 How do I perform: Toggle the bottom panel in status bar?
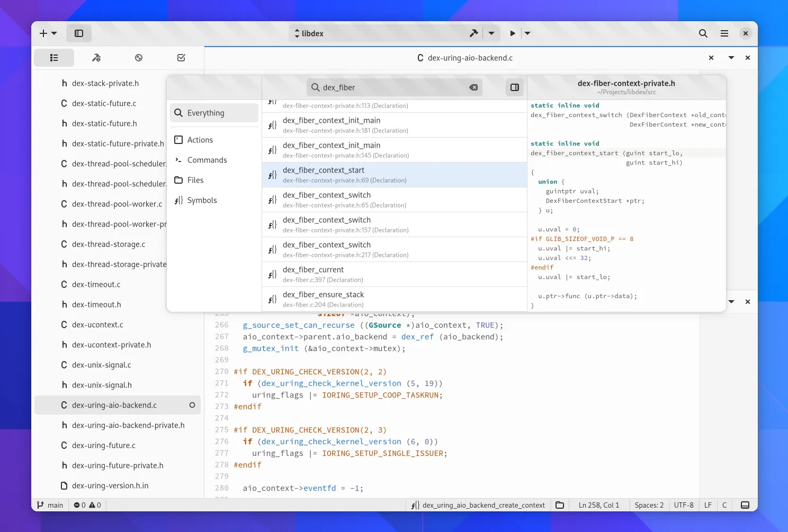click(x=745, y=505)
